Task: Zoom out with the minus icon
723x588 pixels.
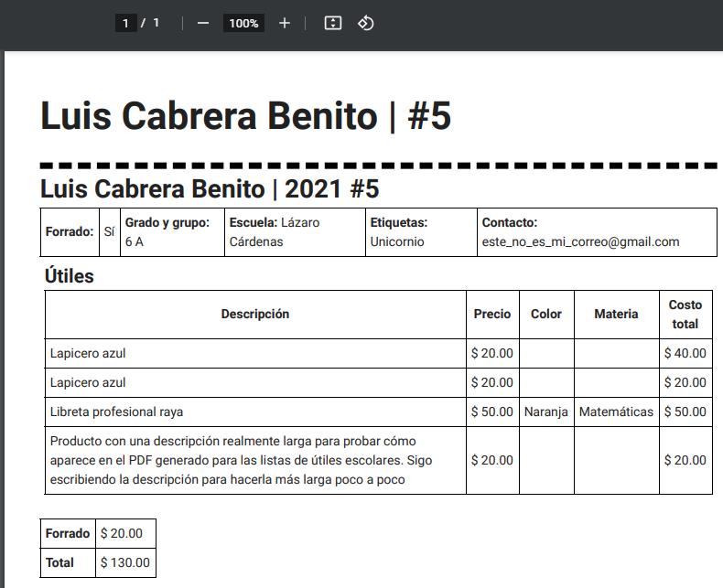Action: (203, 23)
